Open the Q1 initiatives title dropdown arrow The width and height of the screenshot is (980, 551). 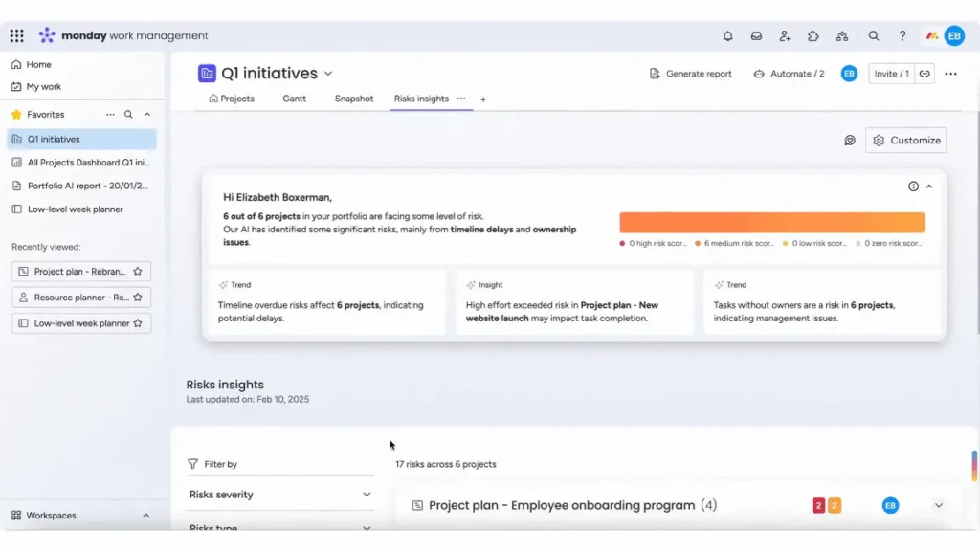[328, 74]
